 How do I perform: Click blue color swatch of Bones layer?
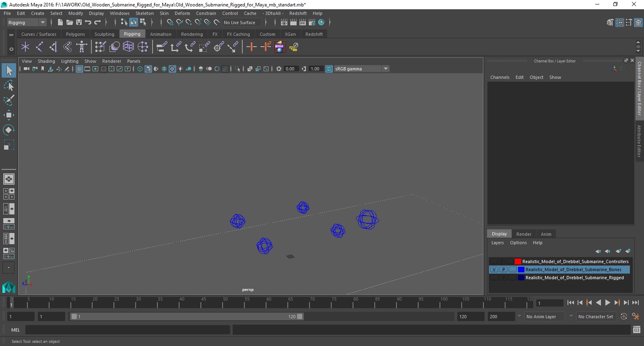(521, 270)
